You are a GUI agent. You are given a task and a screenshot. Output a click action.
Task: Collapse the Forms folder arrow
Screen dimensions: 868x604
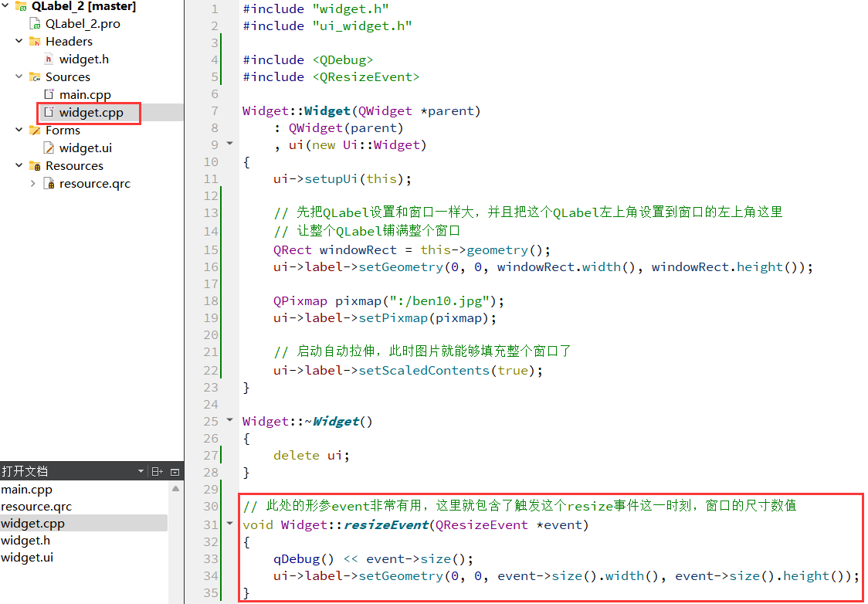click(x=19, y=130)
